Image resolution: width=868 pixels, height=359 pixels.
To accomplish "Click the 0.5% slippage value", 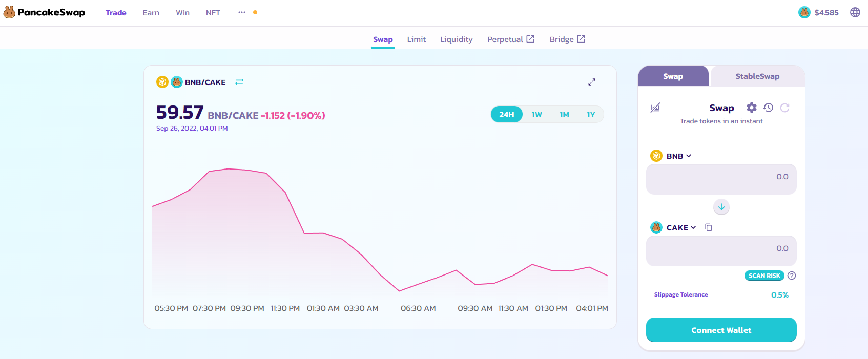I will point(780,295).
